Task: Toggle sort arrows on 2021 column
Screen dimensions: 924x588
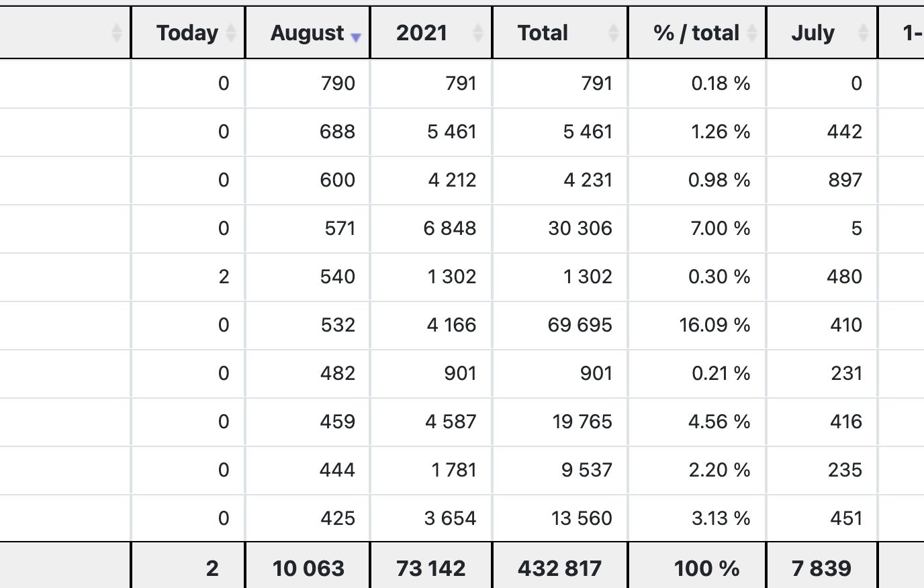Action: coord(478,33)
